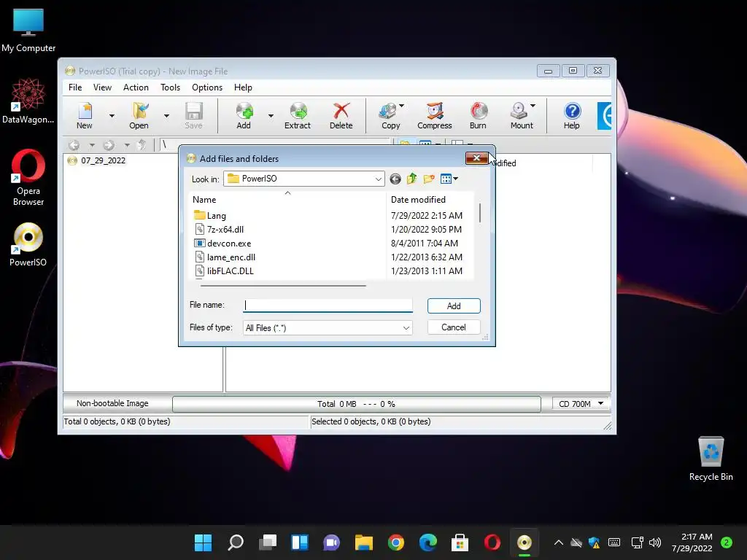Click the Copy disc toolbar icon
The image size is (747, 560).
pyautogui.click(x=391, y=116)
